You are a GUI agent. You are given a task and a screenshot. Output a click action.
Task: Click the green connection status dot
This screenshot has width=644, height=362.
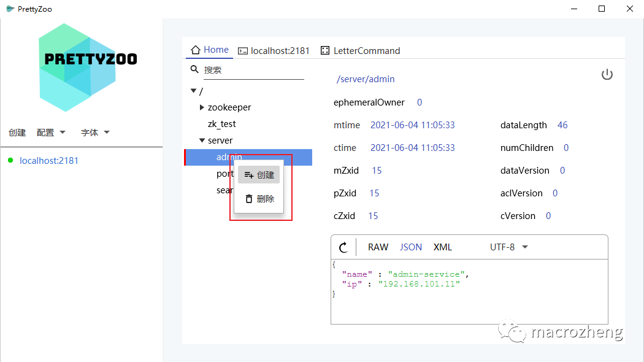pos(10,161)
